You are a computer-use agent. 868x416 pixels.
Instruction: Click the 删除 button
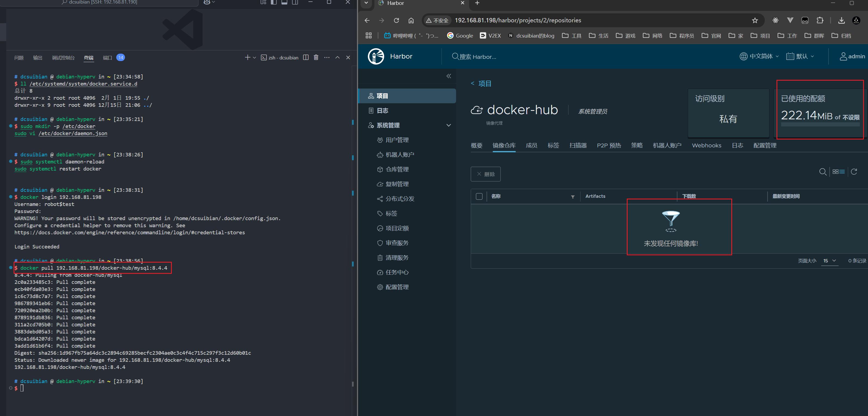click(485, 174)
